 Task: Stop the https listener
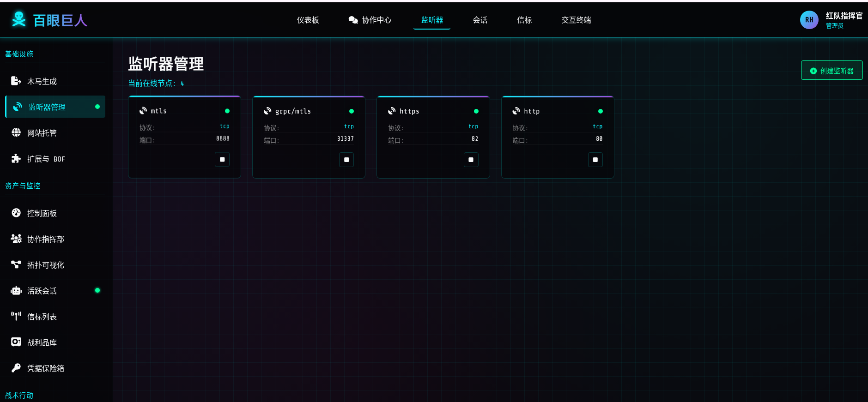point(471,160)
